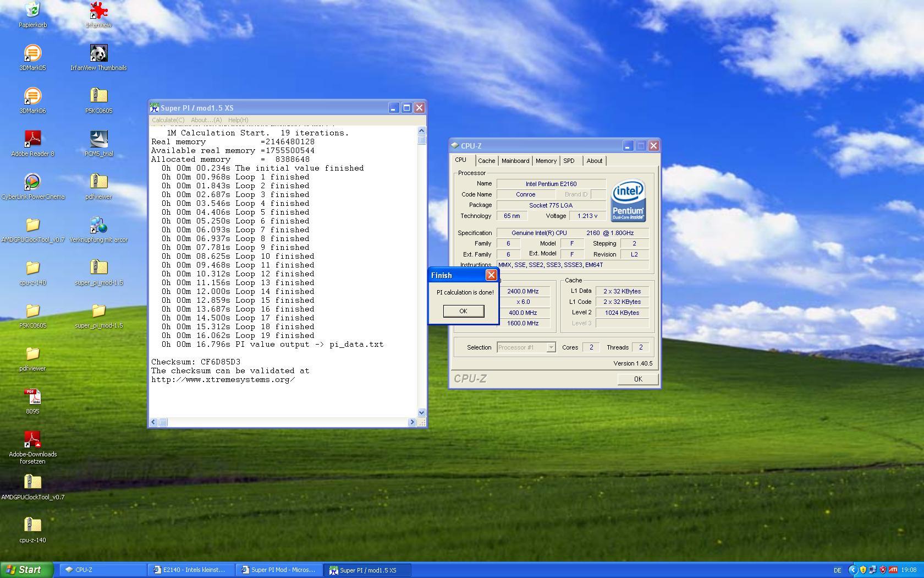
Task: Switch to CPU-Z taskbar button
Action: (x=102, y=570)
